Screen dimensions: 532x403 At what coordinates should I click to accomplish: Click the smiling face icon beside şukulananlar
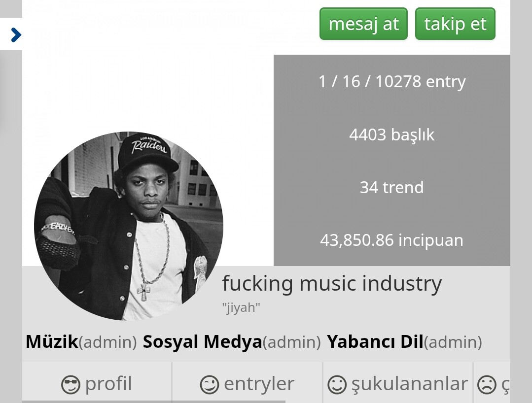pos(337,385)
